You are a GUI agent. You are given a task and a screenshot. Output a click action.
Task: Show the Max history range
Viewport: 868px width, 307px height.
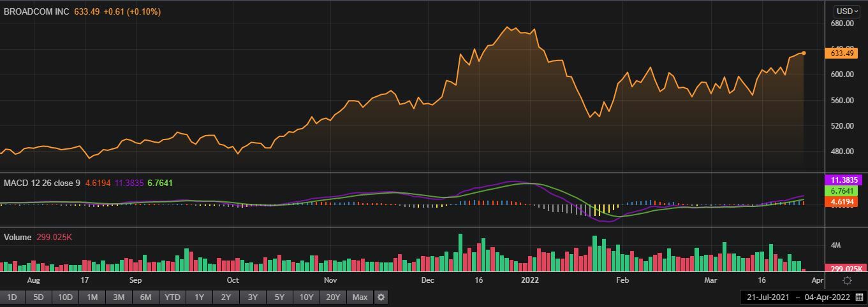(360, 297)
